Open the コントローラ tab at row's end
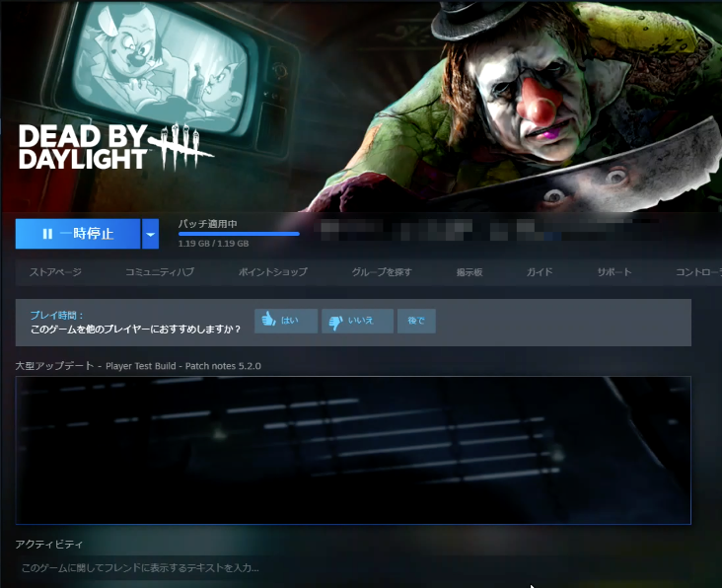 click(x=698, y=272)
